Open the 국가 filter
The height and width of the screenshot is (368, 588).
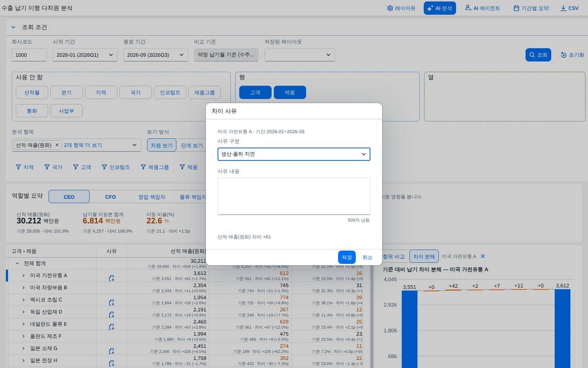pyautogui.click(x=53, y=167)
